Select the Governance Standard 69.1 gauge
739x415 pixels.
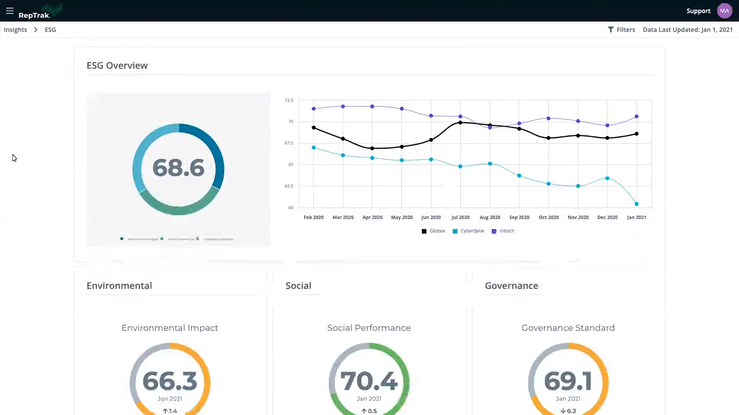(x=568, y=379)
